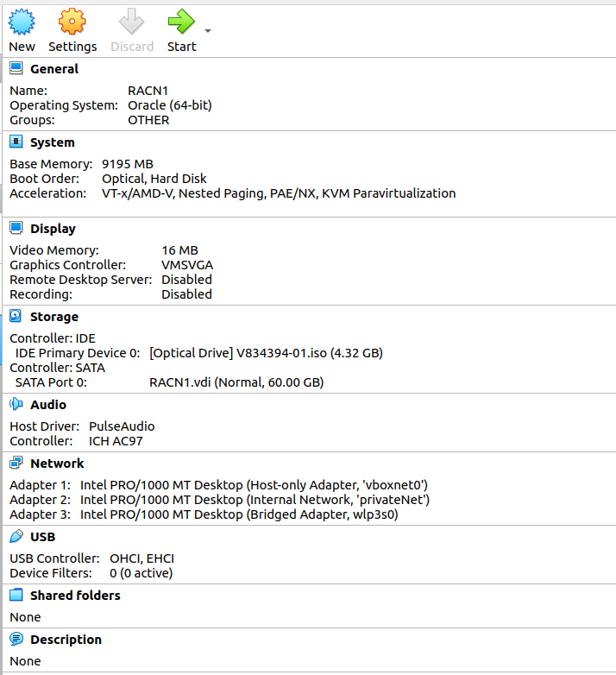Click the green Start arrow icon
The image size is (616, 675).
(x=181, y=22)
